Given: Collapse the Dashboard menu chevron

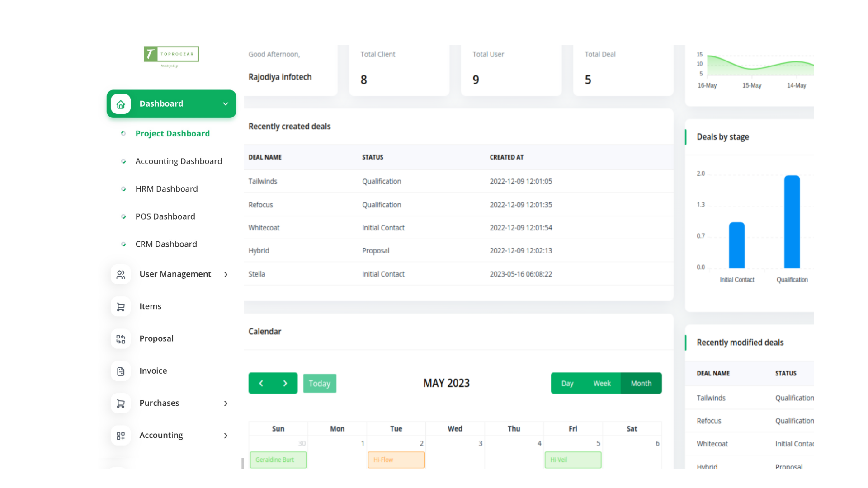Looking at the screenshot, I should (226, 104).
